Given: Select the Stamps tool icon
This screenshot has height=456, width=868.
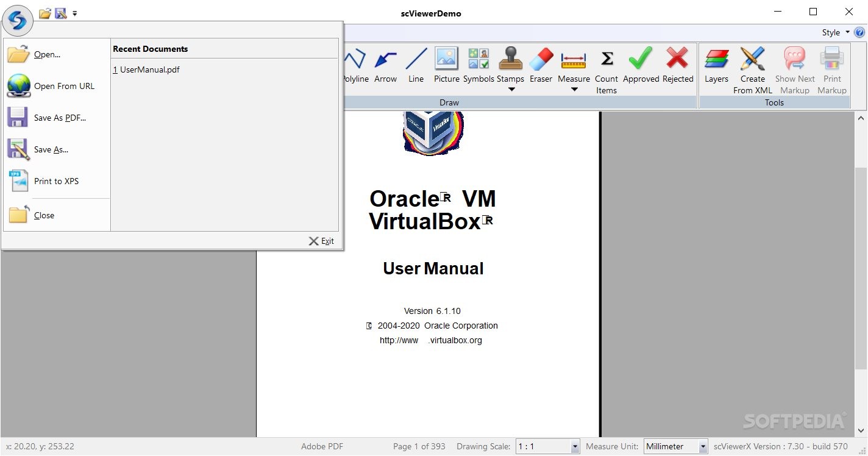Looking at the screenshot, I should [511, 60].
